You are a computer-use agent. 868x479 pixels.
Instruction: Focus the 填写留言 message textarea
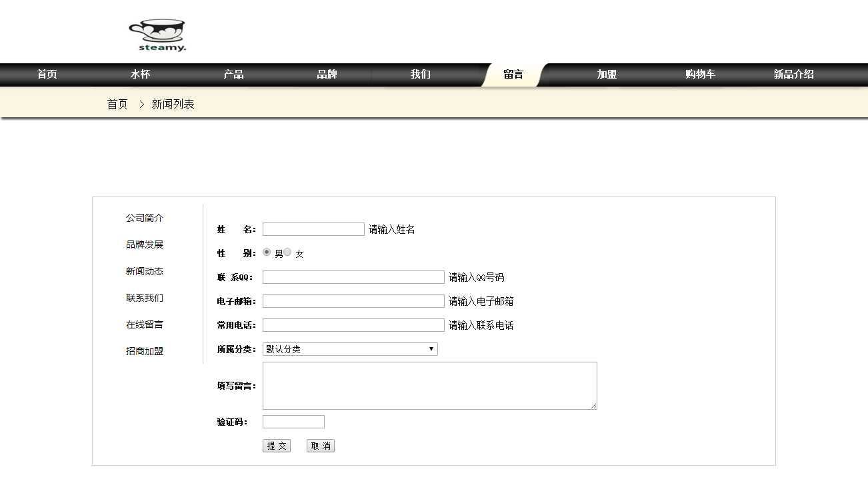tap(429, 386)
